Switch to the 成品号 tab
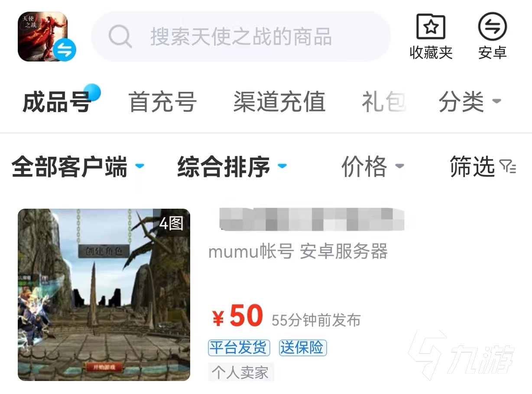This screenshot has height=394, width=532. [x=56, y=103]
